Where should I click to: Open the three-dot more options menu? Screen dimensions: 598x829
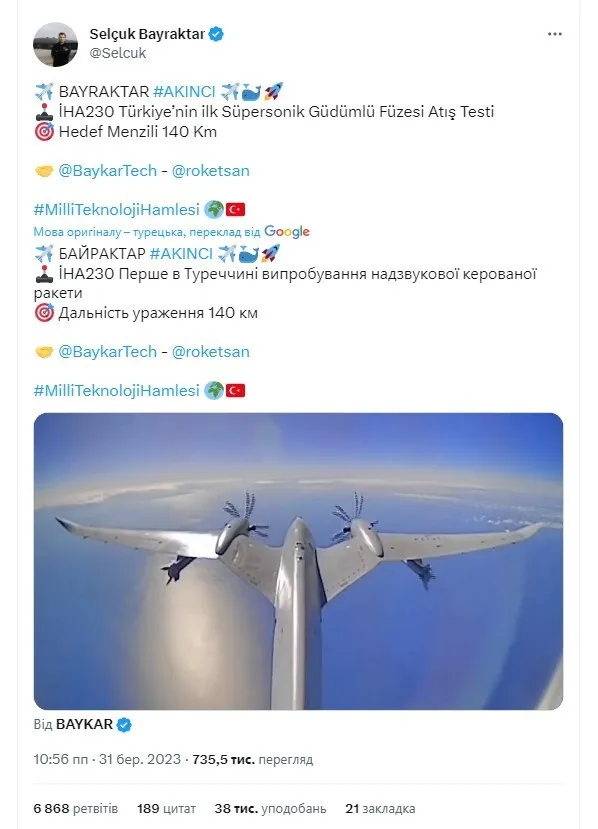pos(553,34)
